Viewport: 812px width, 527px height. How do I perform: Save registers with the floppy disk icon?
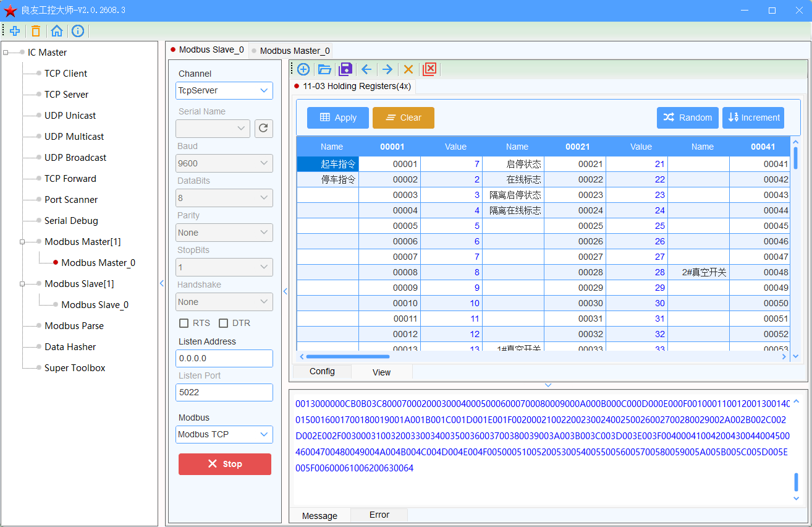click(345, 69)
